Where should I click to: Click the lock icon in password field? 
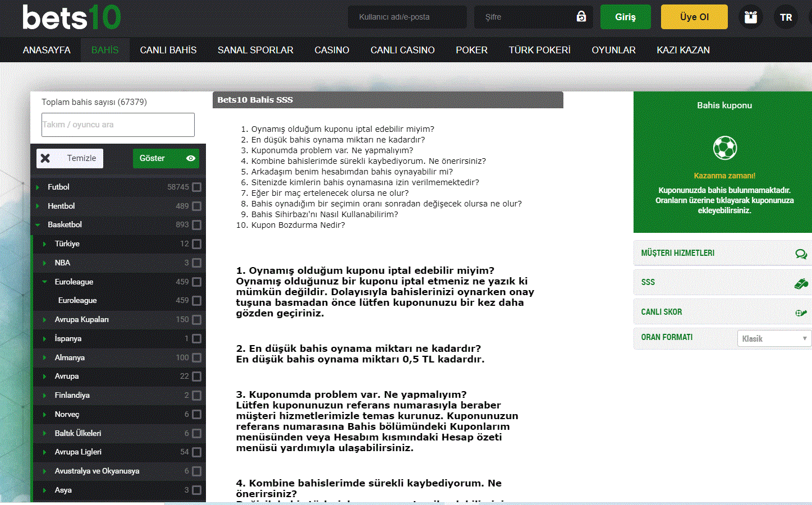[581, 17]
